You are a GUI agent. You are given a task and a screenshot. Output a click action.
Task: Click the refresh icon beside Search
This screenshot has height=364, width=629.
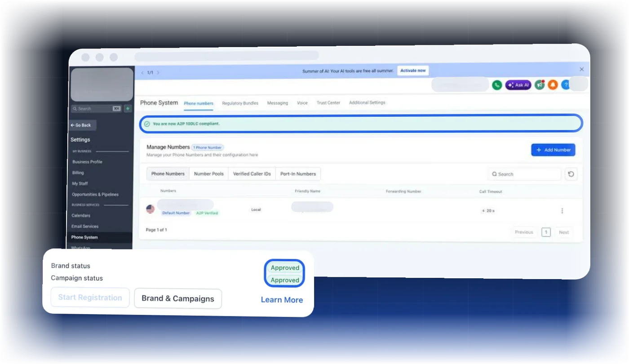pos(571,174)
